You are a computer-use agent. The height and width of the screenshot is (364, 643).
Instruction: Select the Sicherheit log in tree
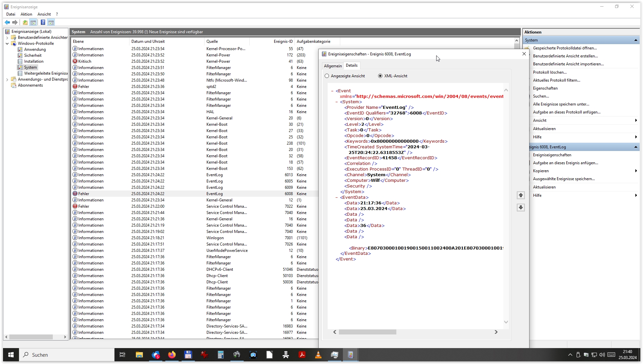coord(33,55)
